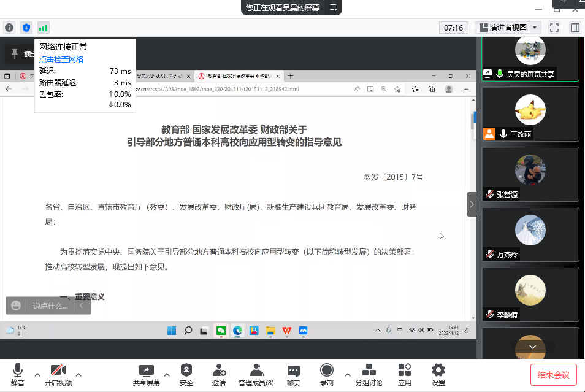Open 分组讨论 breakout rooms
The height and width of the screenshot is (392, 585).
pyautogui.click(x=369, y=374)
